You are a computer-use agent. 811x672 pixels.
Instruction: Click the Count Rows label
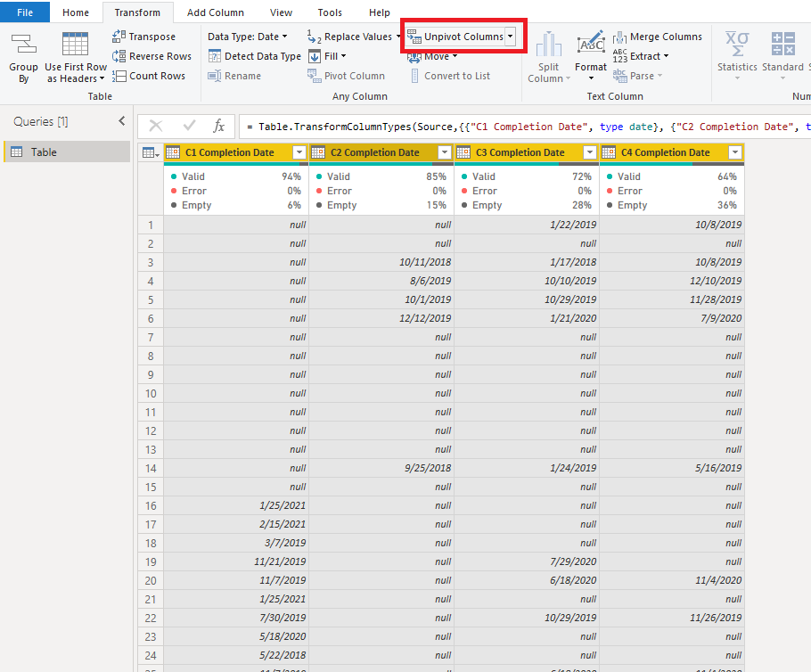[x=157, y=76]
